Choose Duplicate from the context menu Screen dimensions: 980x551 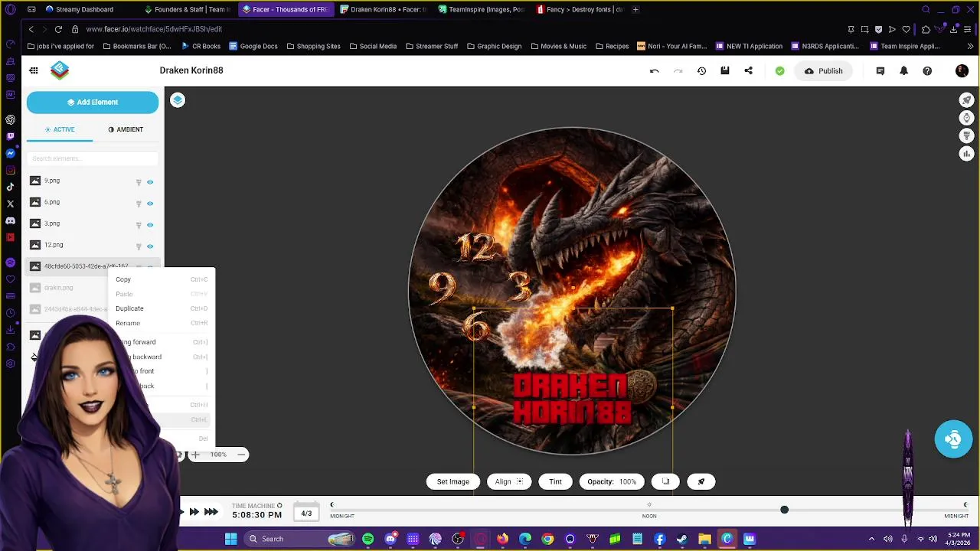coord(162,308)
